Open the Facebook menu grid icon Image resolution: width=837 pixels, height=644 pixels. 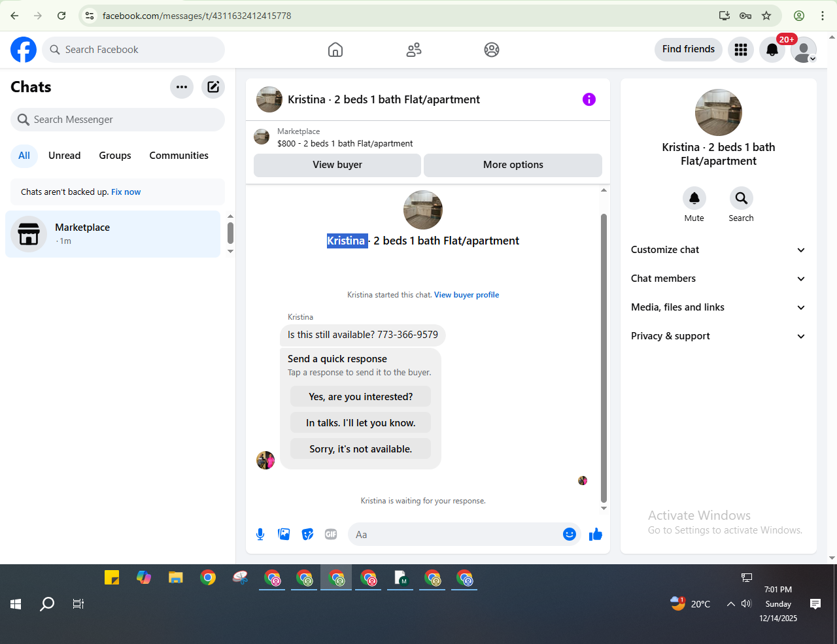coord(741,50)
